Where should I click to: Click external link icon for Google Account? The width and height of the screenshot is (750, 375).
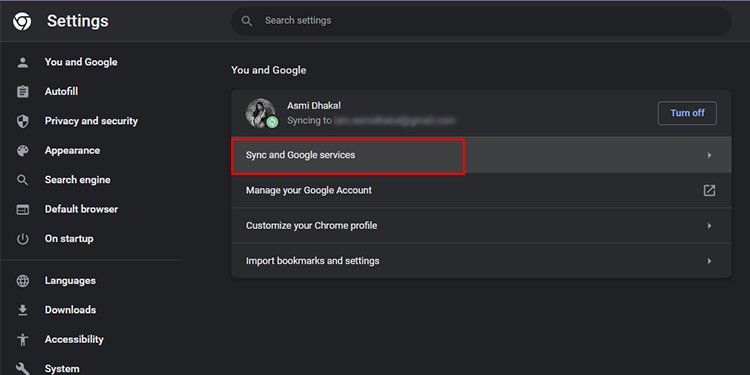[x=709, y=190]
